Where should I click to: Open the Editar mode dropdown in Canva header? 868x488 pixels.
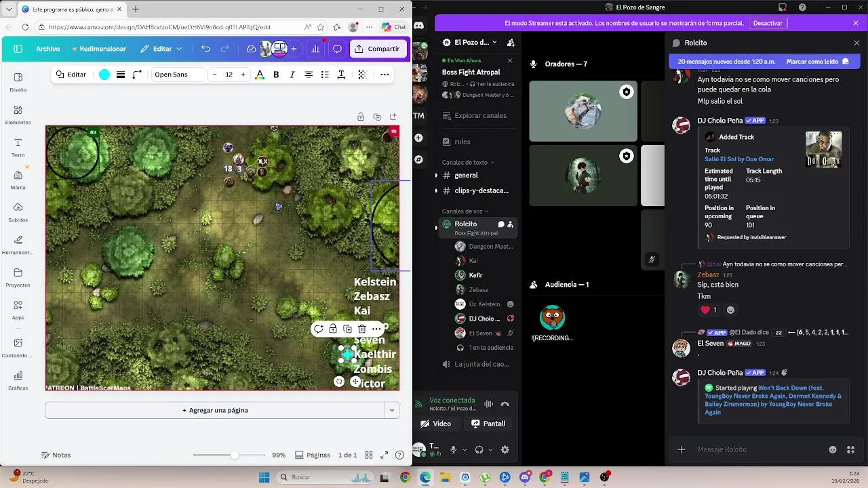click(161, 49)
